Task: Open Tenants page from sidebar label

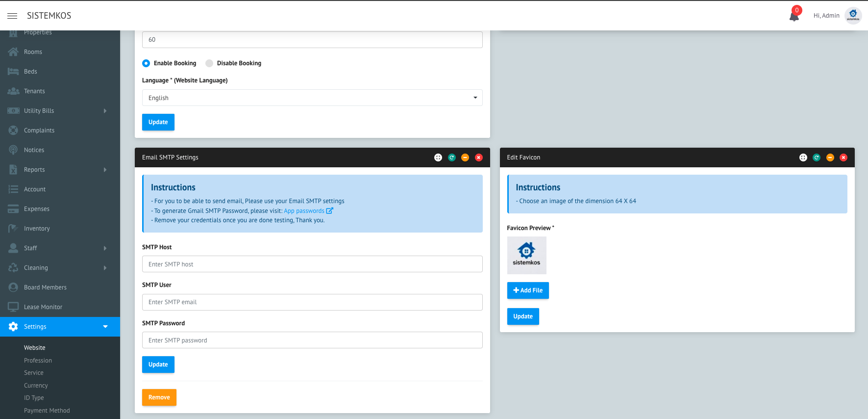Action: [x=34, y=91]
